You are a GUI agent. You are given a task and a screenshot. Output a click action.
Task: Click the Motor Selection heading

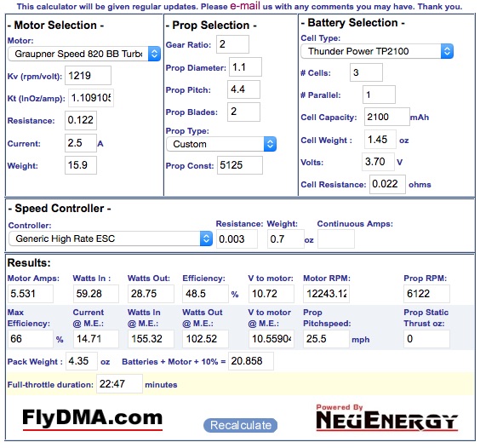[x=55, y=26]
